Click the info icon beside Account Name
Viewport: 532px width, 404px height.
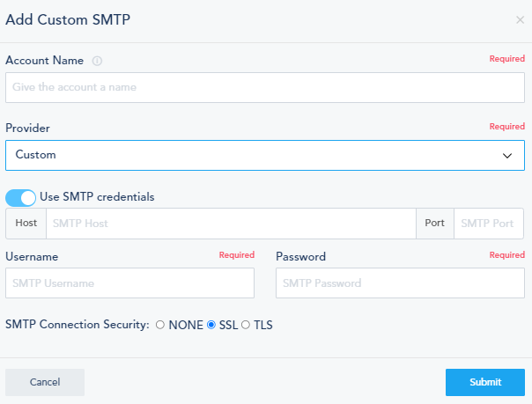pos(98,62)
